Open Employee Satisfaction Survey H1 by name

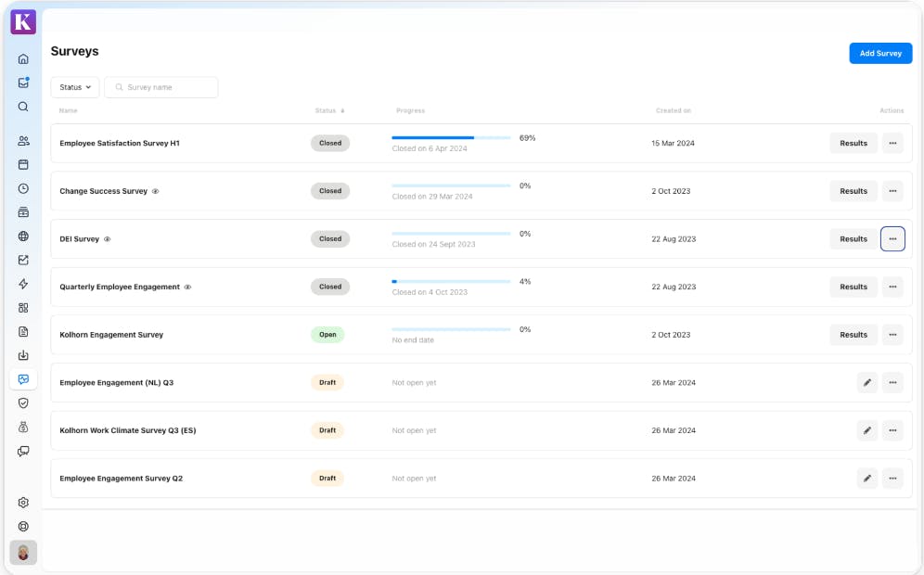(120, 143)
